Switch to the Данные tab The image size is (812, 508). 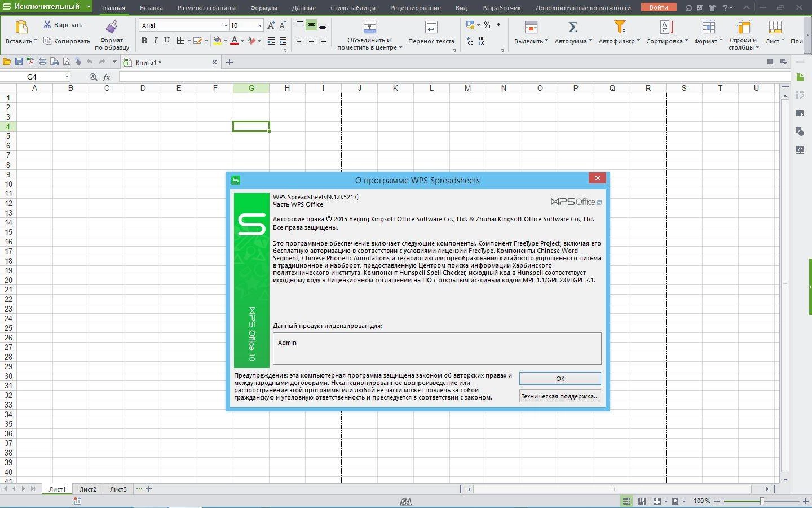[x=304, y=8]
